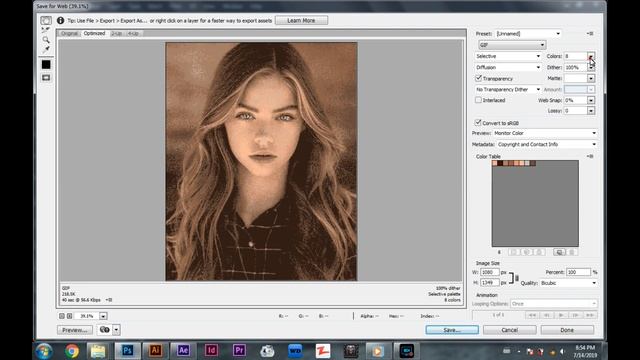Click the Percent input field
The width and height of the screenshot is (640, 360).
[578, 272]
